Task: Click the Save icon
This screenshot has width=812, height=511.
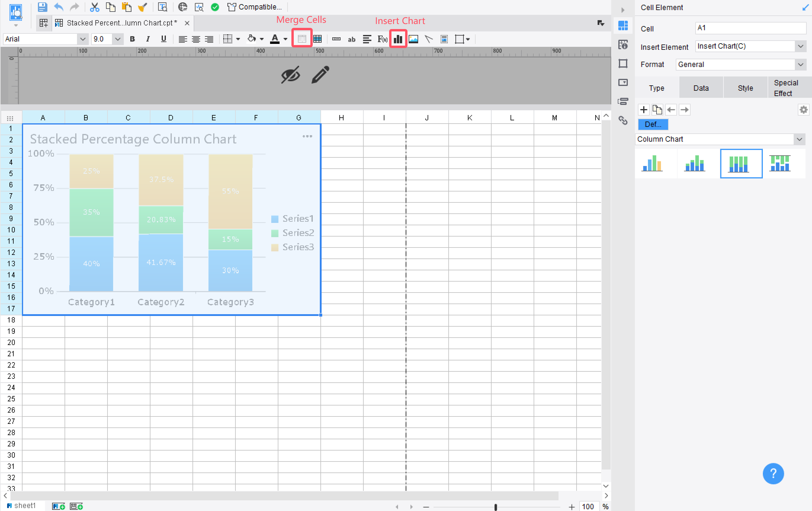Action: click(42, 7)
